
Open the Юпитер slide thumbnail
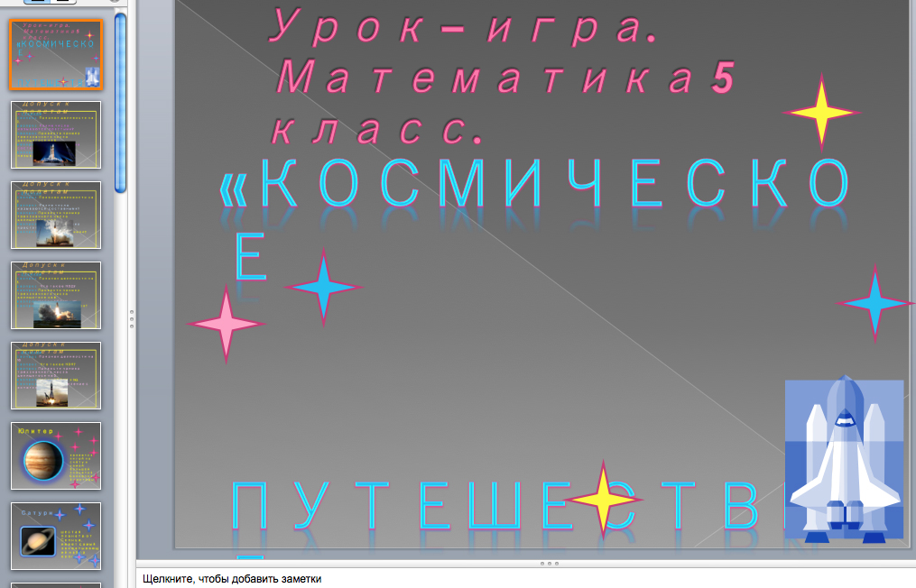(x=55, y=456)
